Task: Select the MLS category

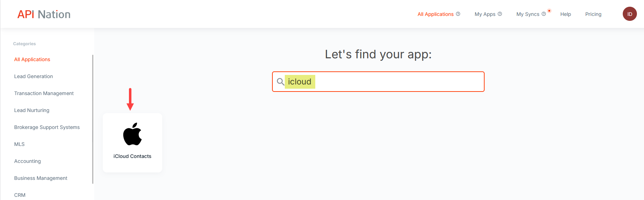Action: (x=19, y=144)
